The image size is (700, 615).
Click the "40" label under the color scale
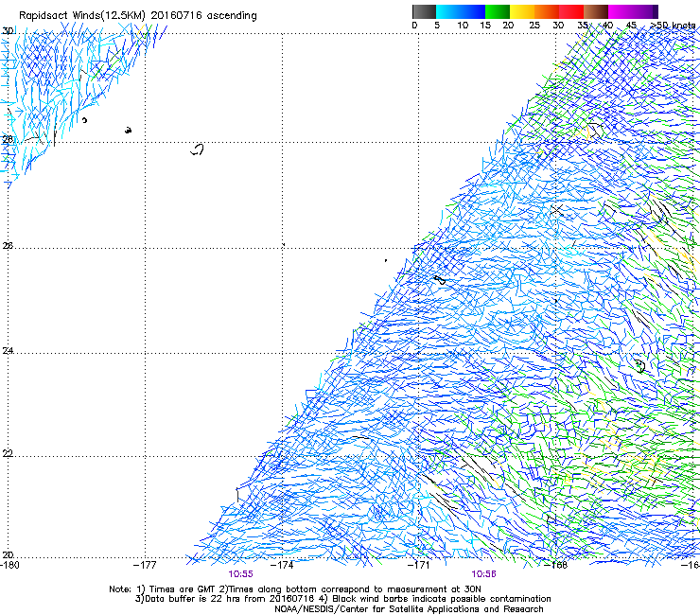coord(607,26)
